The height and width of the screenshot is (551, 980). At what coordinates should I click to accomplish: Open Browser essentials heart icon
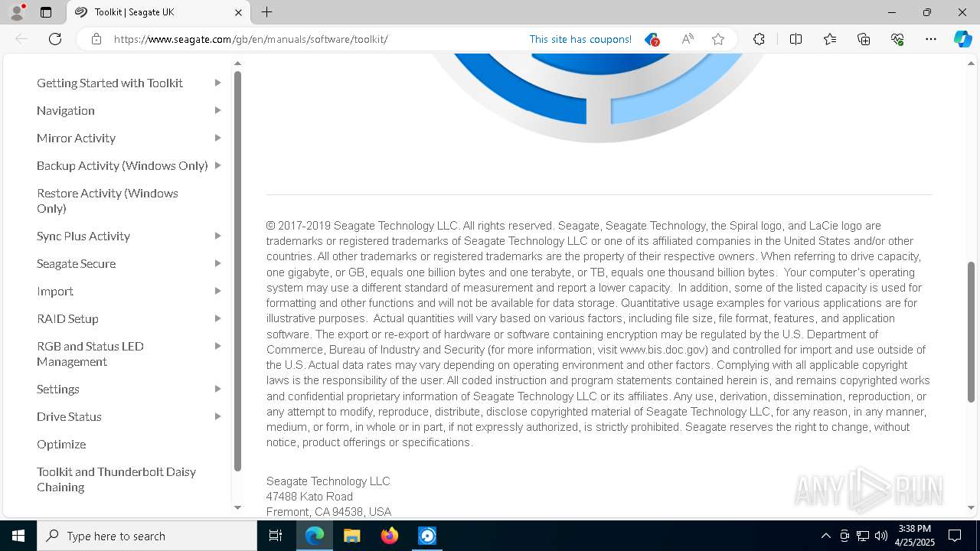point(897,39)
